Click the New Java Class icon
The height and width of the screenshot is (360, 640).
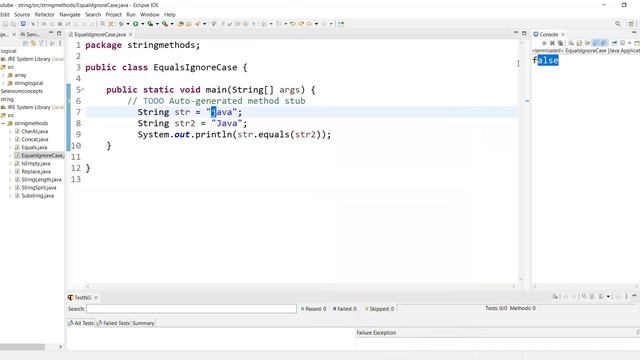click(x=189, y=24)
